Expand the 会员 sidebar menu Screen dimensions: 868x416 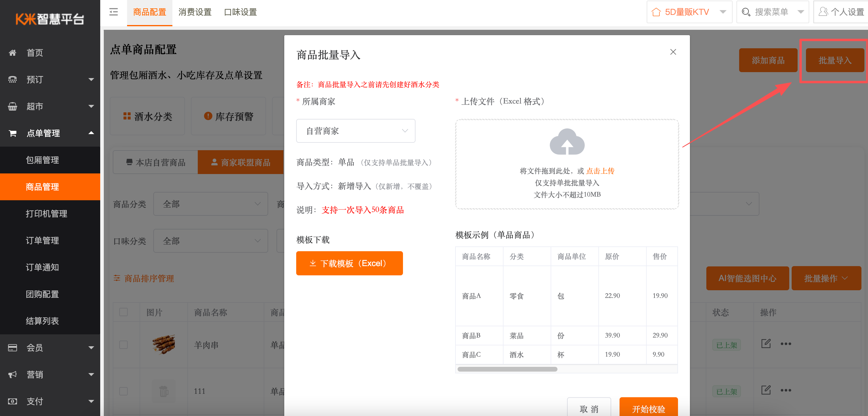click(x=91, y=348)
